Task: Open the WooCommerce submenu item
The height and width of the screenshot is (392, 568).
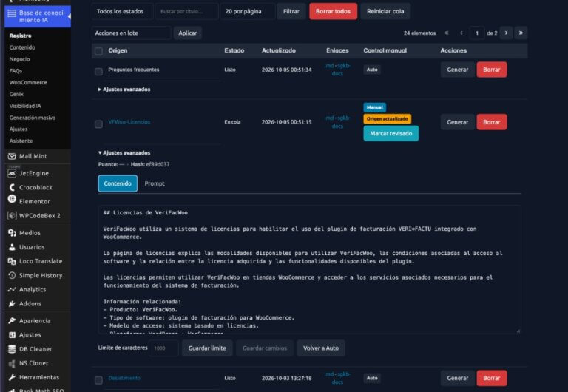Action: [x=28, y=83]
